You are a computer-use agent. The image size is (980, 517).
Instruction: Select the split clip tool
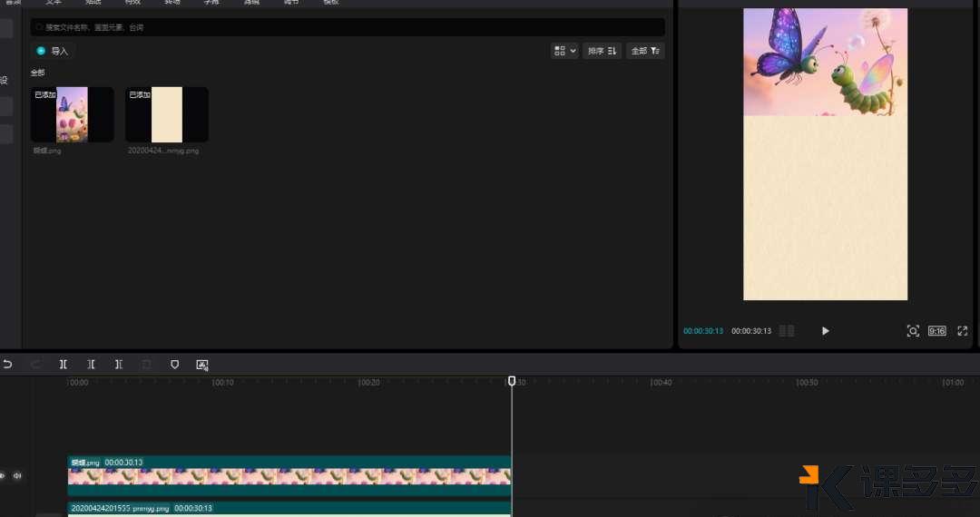pos(64,364)
